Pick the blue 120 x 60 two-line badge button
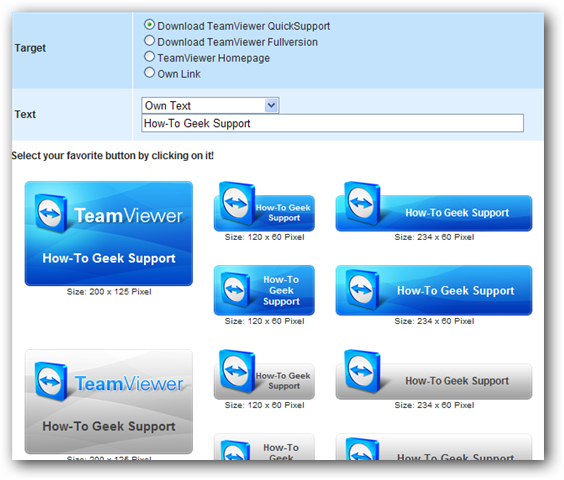Screen dimensions: 564x480 (264, 207)
